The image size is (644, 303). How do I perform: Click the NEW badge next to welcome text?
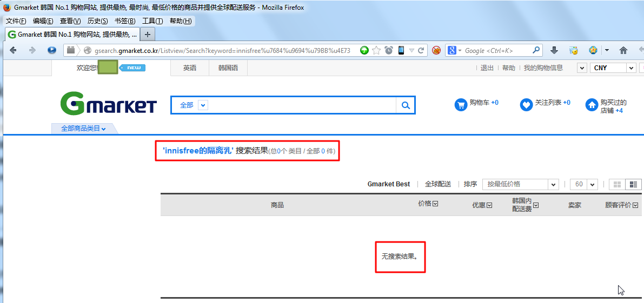click(132, 68)
